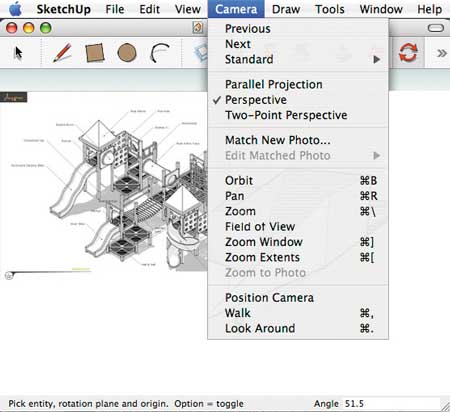Image resolution: width=450 pixels, height=412 pixels.
Task: Switch to Parallel Projection
Action: pyautogui.click(x=298, y=84)
